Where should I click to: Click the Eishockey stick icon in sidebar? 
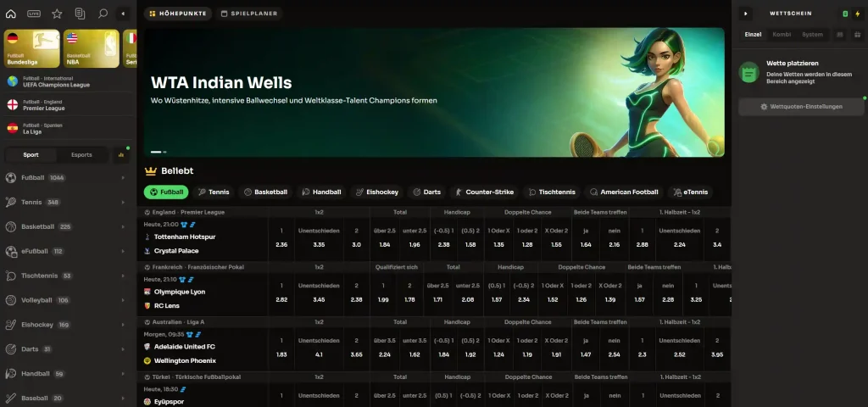[10, 325]
